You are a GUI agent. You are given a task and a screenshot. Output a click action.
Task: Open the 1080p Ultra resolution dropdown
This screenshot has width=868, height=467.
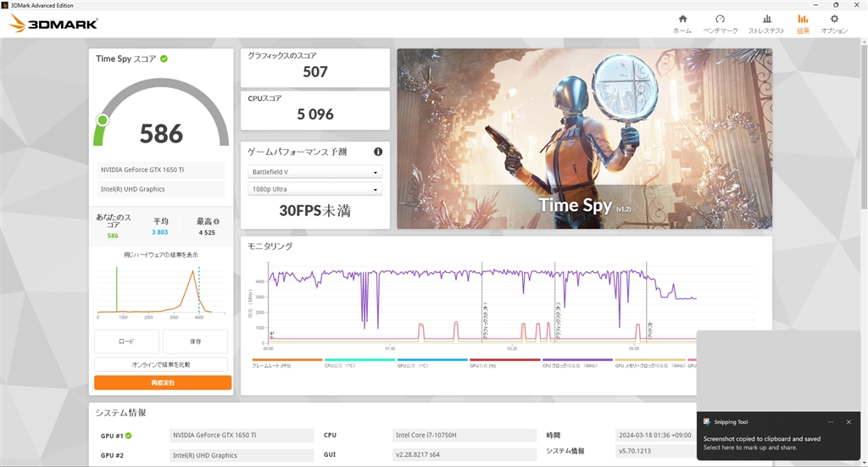pos(314,189)
